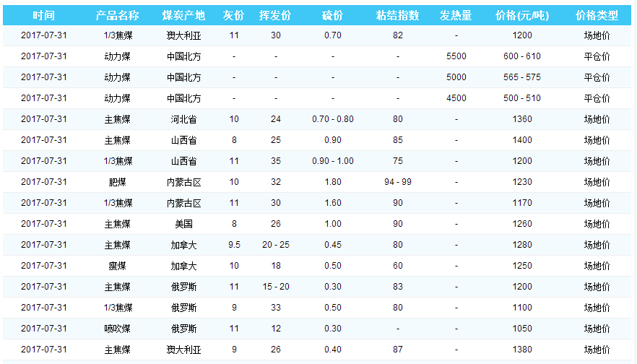Select the 1380 price cell
The height and width of the screenshot is (364, 637).
point(521,350)
